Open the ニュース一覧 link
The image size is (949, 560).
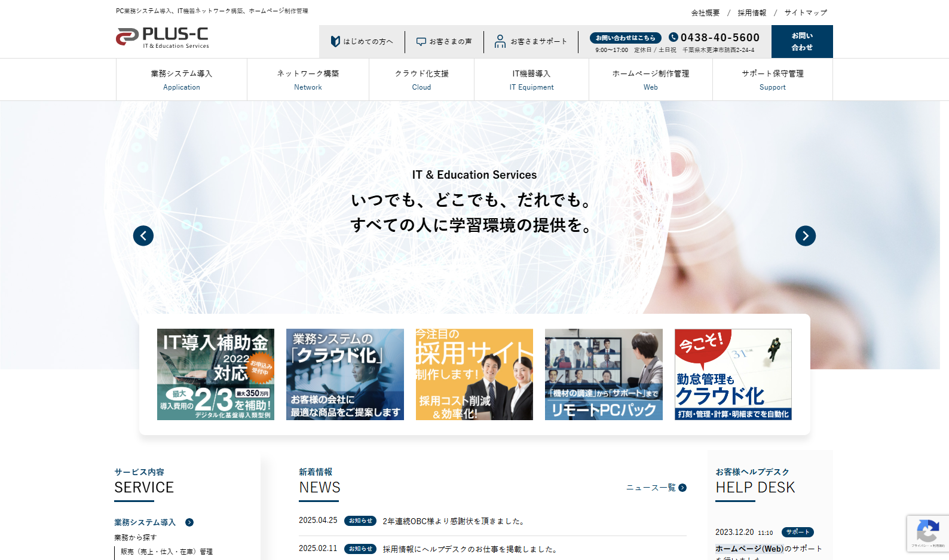656,488
